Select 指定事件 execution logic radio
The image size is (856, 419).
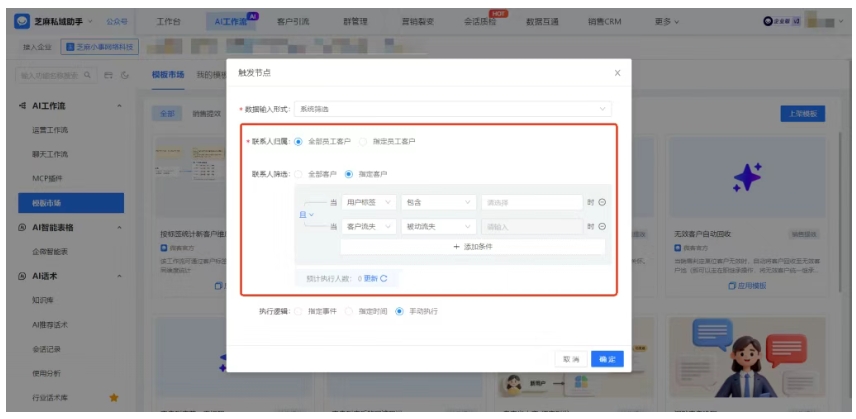(298, 312)
